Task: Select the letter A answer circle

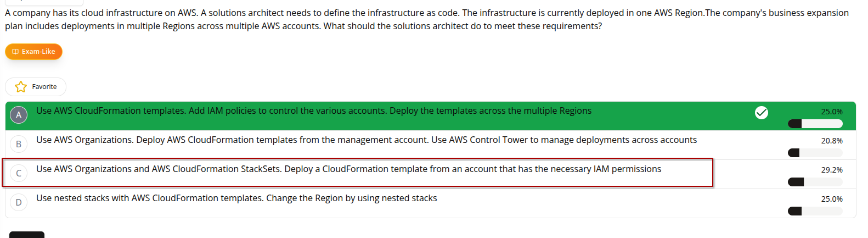Action: [19, 115]
